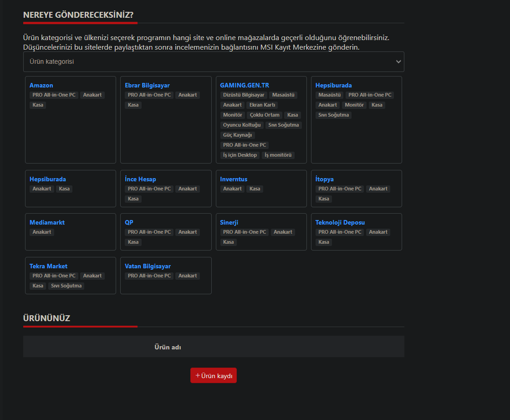Image resolution: width=510 pixels, height=420 pixels.
Task: Click Sıvı Soğutma tag in GAMING.GEN.TR card
Action: point(284,125)
